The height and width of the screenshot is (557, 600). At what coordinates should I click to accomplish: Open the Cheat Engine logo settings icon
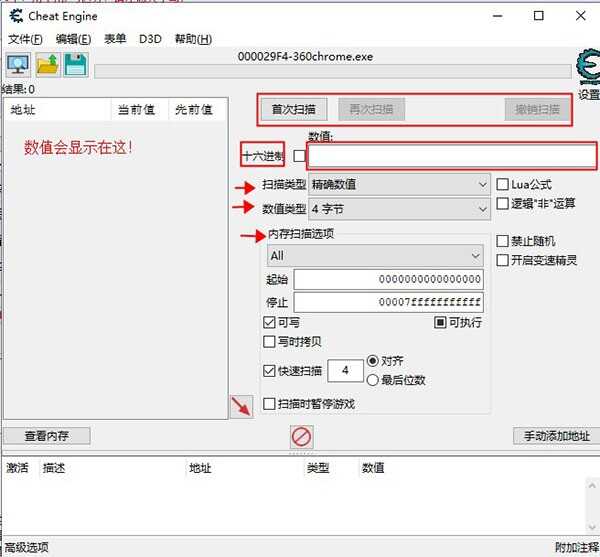[x=588, y=67]
